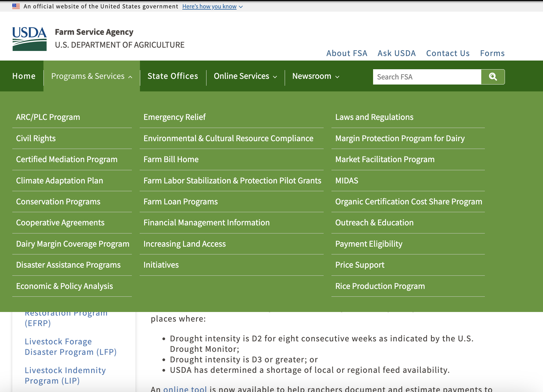Click the 'online tool' link
The height and width of the screenshot is (392, 543).
pyautogui.click(x=185, y=389)
